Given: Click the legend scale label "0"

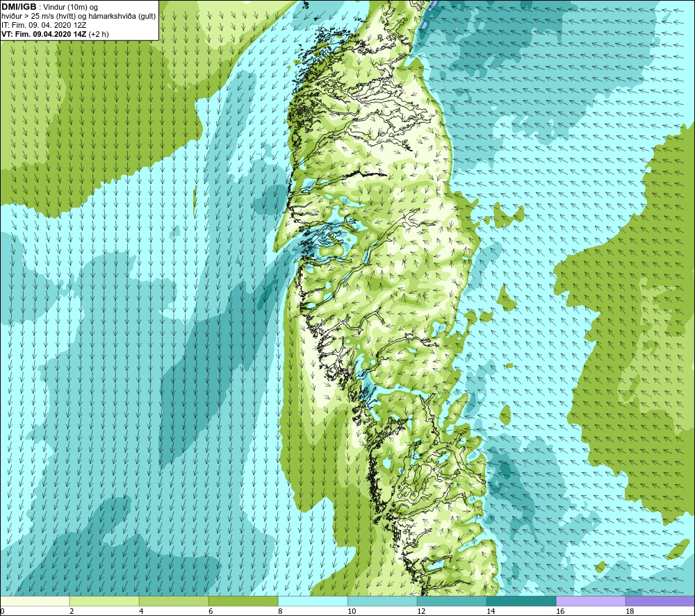Looking at the screenshot, I should (x=3, y=611).
